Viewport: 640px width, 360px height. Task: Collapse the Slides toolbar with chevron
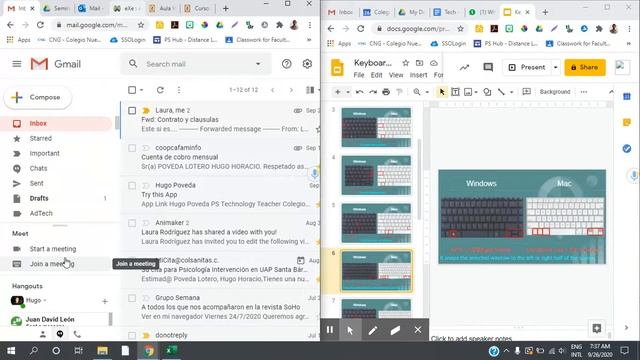(x=611, y=92)
